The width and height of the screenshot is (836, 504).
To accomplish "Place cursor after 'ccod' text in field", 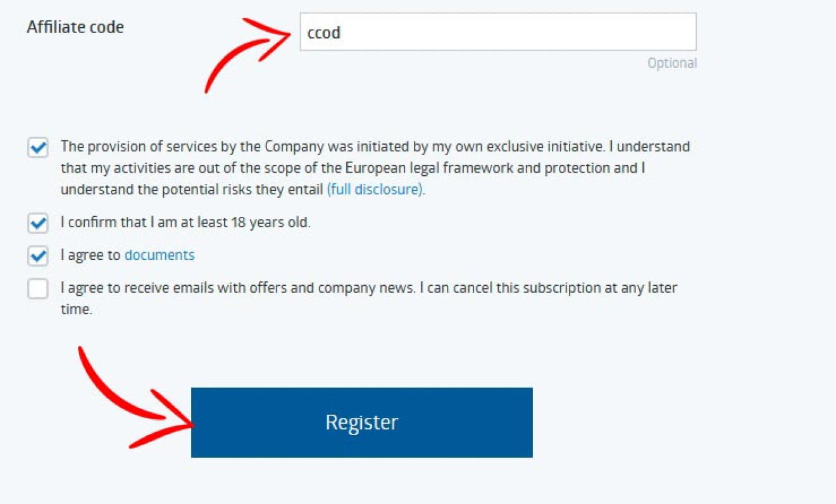I will click(x=342, y=33).
